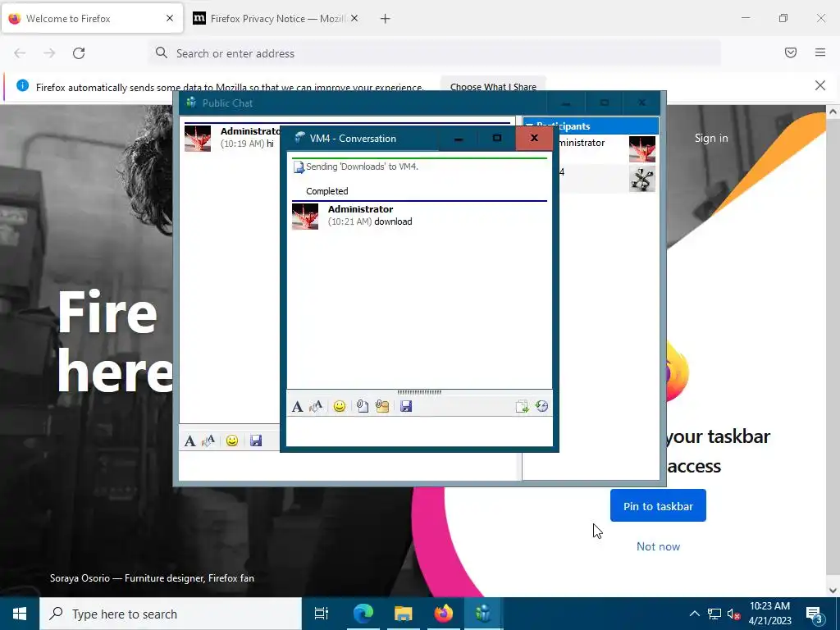Click LAN messenger icon in taskbar
The image size is (840, 630).
483,614
